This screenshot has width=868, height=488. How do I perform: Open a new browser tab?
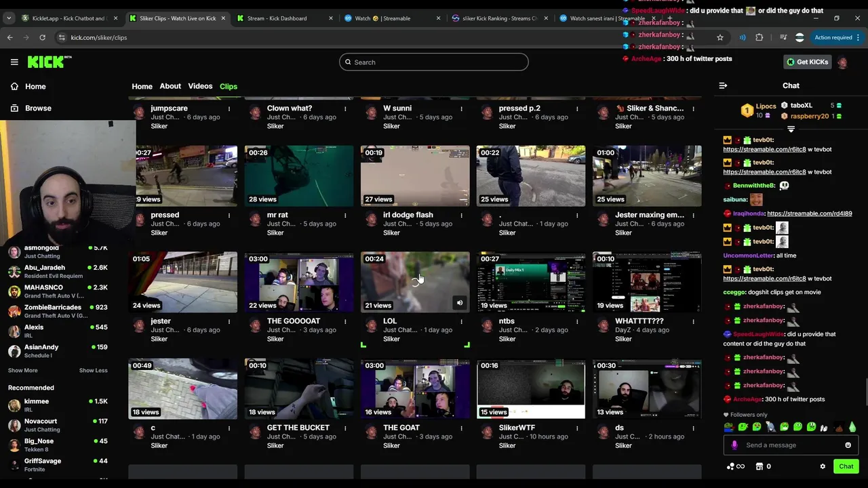coord(669,18)
